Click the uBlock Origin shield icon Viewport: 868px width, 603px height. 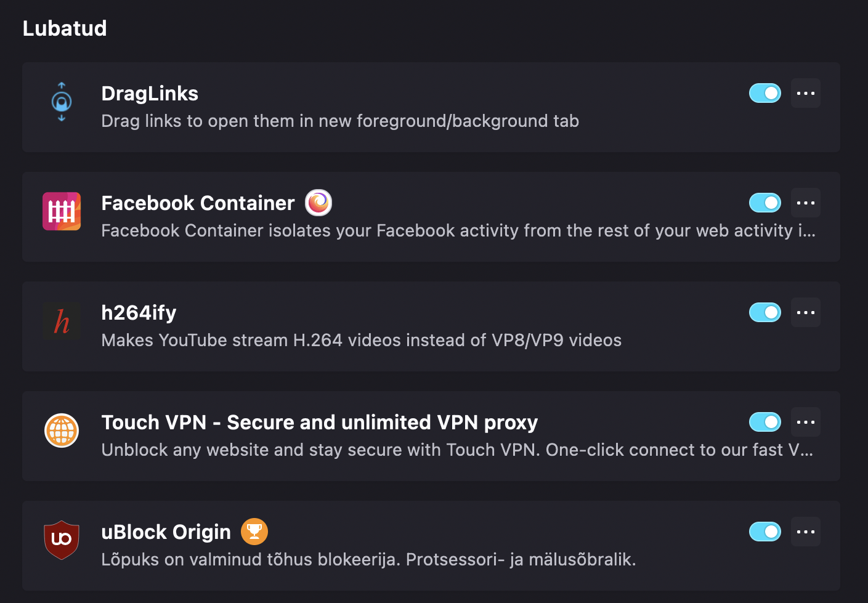click(62, 540)
